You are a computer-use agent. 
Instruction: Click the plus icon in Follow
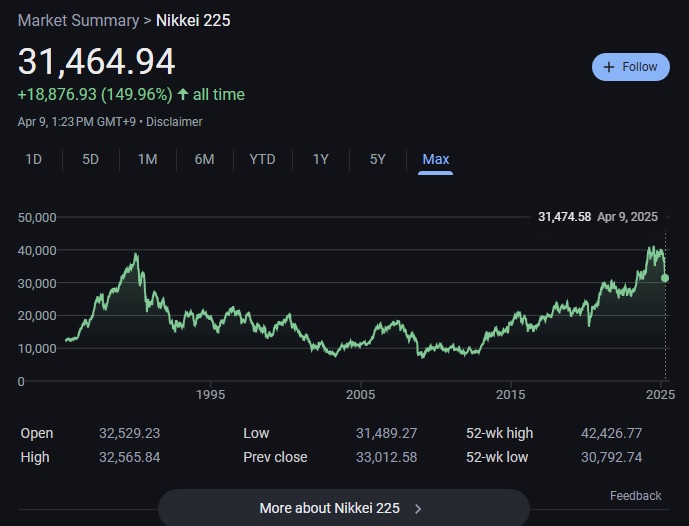coord(609,67)
